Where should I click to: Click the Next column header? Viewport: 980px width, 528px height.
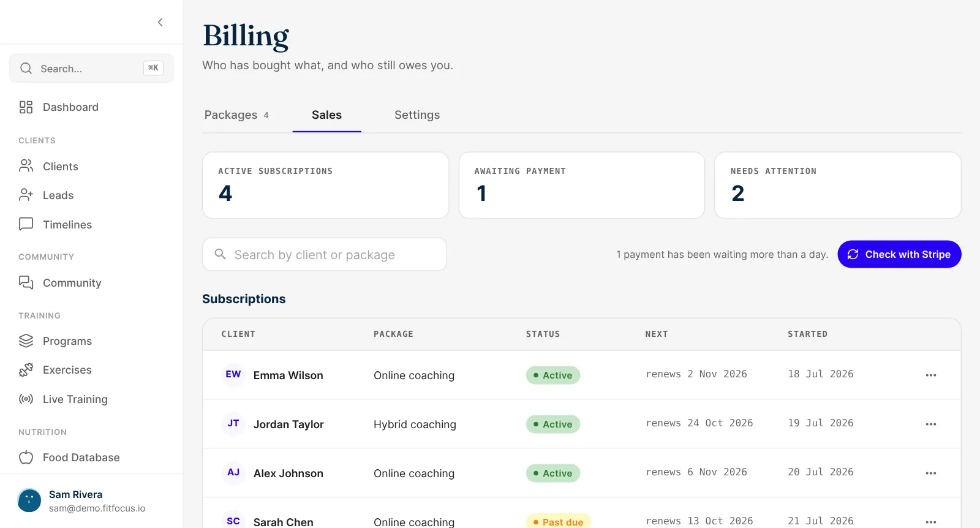click(657, 334)
